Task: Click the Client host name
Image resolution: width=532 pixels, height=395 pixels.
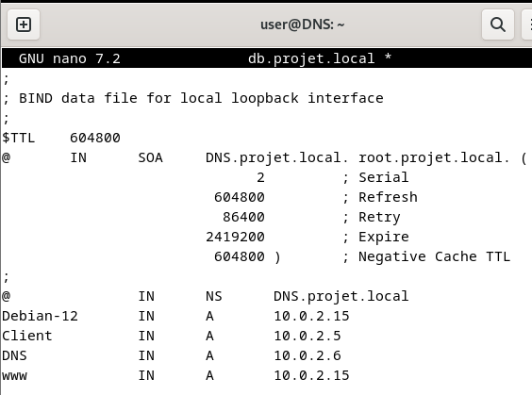Action: 27,336
